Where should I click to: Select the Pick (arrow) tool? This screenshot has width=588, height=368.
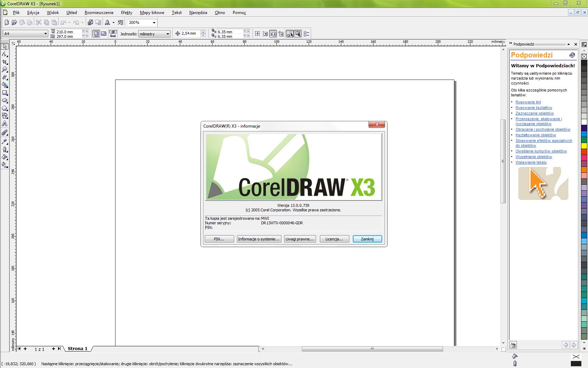[5, 47]
